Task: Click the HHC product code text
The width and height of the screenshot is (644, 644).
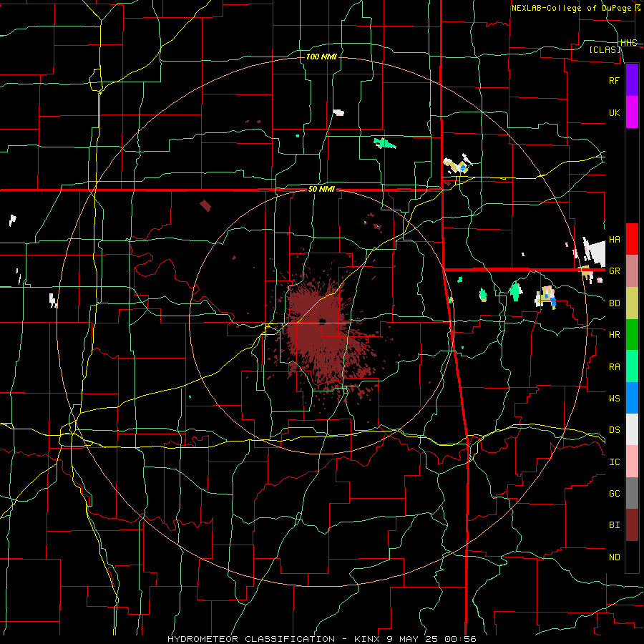Action: [x=629, y=43]
